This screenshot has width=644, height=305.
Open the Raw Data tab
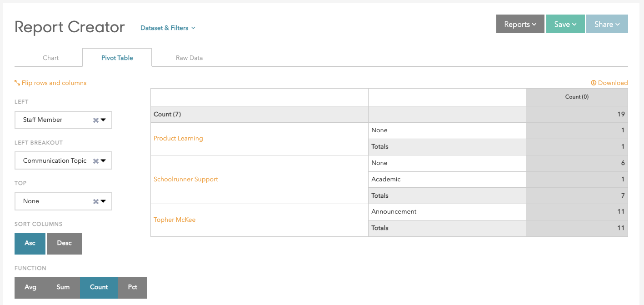pyautogui.click(x=189, y=58)
